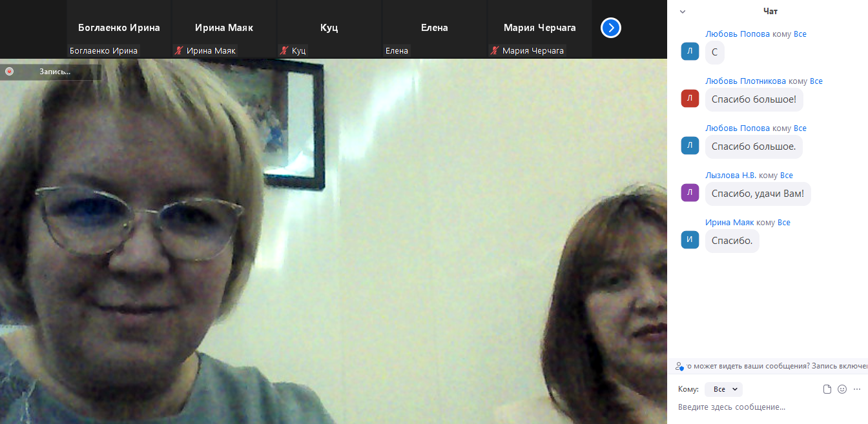Open the chat more options menu
The width and height of the screenshot is (868, 424).
coord(857,389)
